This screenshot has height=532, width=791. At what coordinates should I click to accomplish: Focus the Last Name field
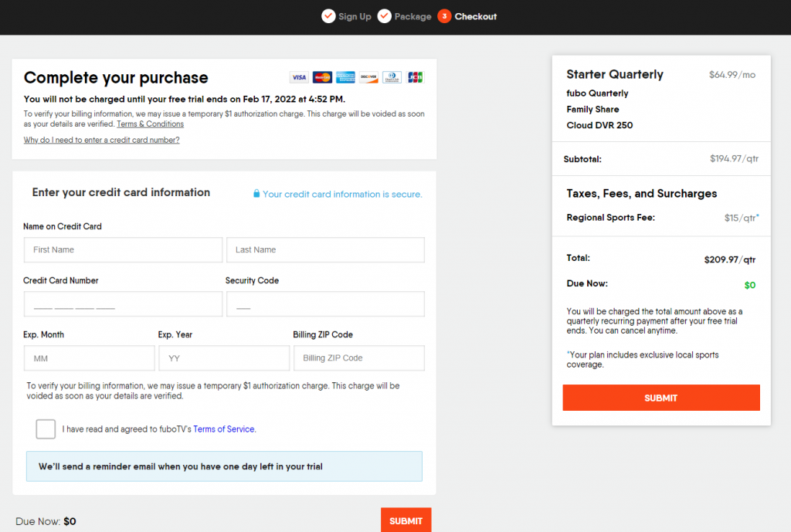[x=325, y=250]
